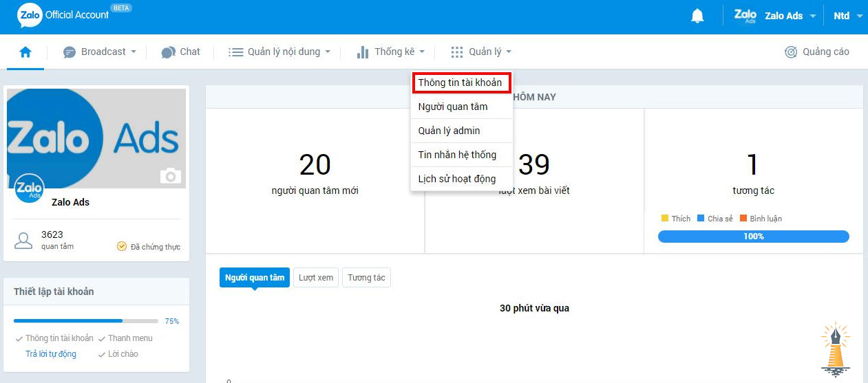Click the Chat bubbles icon
The image size is (868, 383).
pos(168,52)
